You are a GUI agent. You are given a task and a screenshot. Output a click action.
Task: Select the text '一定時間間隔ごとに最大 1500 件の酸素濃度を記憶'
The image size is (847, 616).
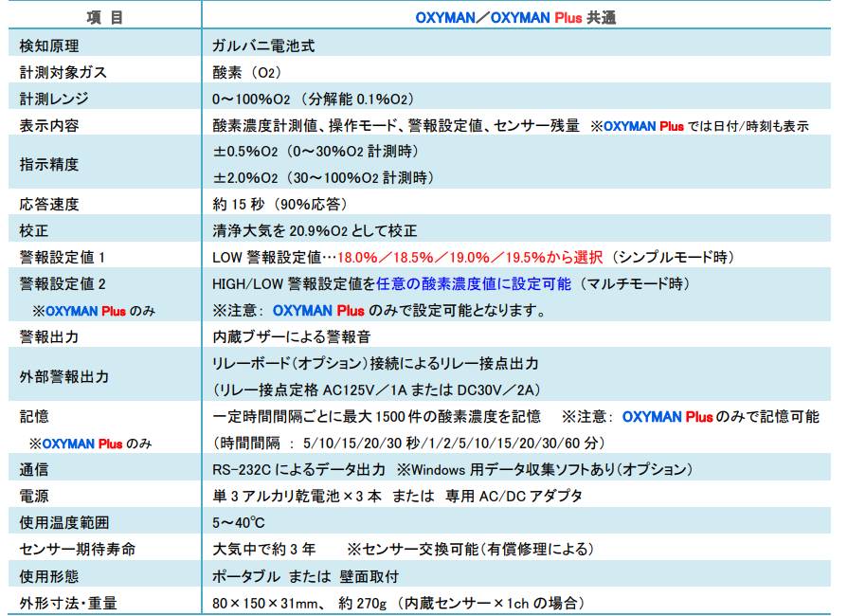[x=376, y=417]
